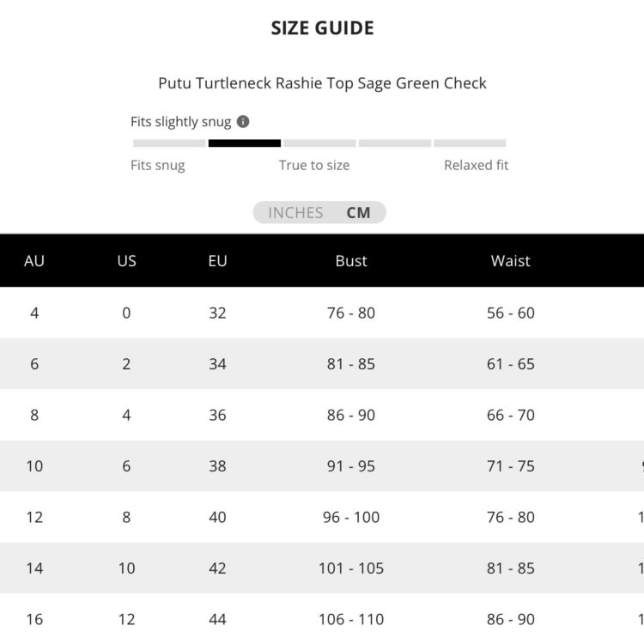Click the 91 - 95 bust measurement
Viewport: 644px width, 644px height.
[351, 466]
